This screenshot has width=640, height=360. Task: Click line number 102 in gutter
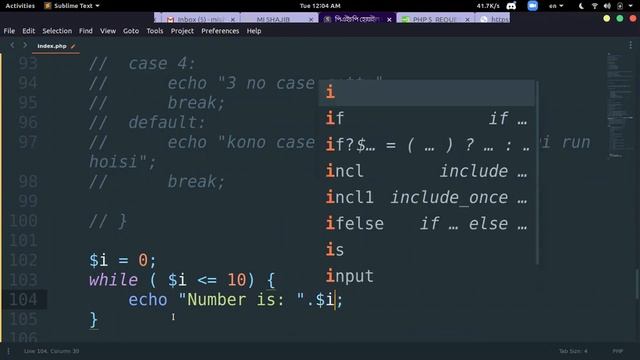coord(23,260)
